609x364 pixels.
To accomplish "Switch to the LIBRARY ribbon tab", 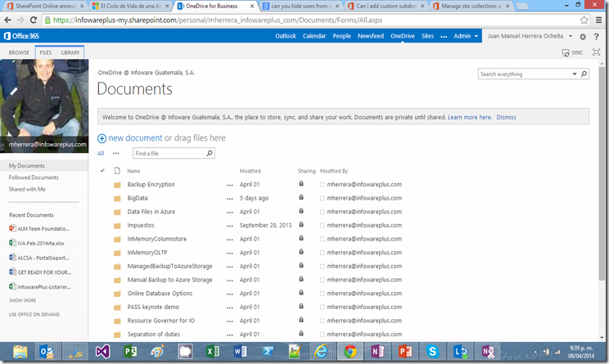I will click(x=70, y=52).
